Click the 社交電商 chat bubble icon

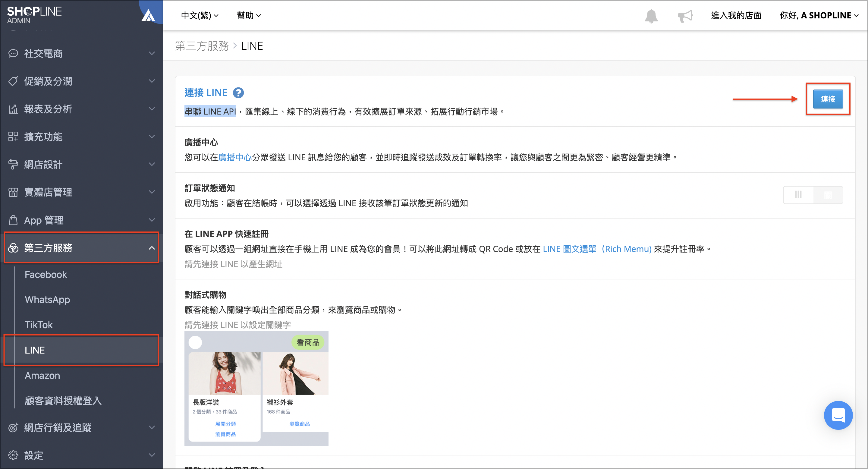13,54
